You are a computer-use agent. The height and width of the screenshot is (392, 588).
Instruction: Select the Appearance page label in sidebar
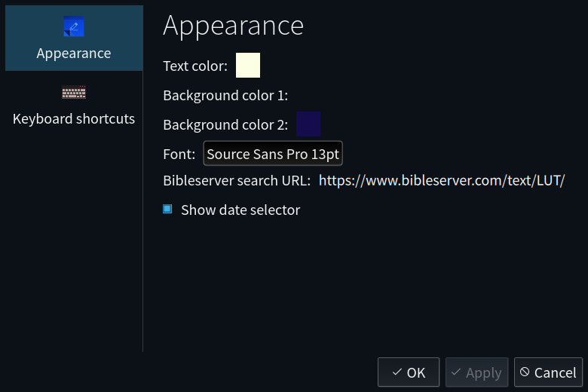pos(74,54)
